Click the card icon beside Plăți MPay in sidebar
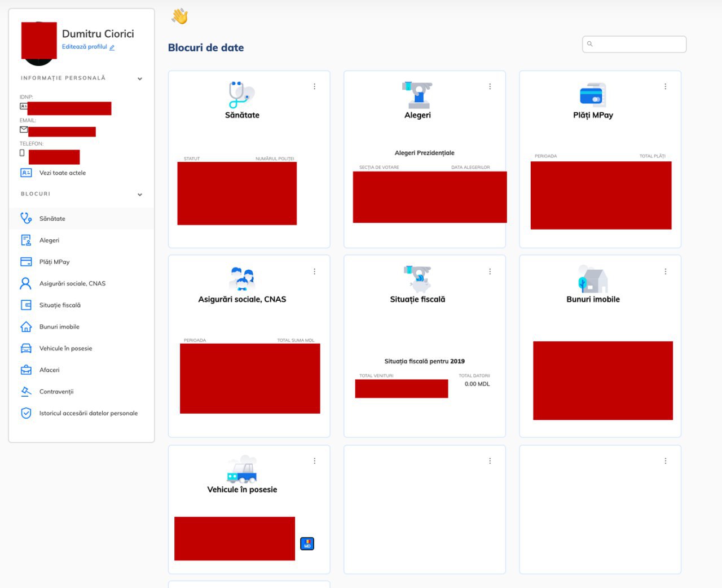This screenshot has height=588, width=722. 26,262
